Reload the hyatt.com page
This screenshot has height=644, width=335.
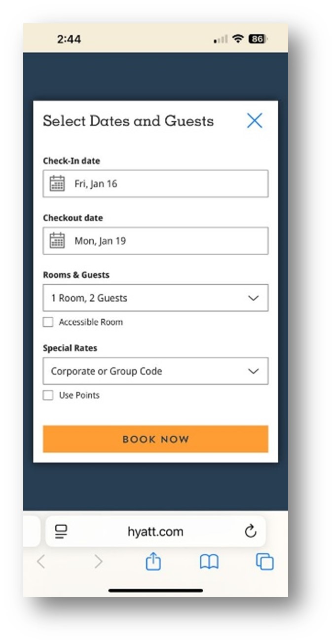tap(251, 531)
